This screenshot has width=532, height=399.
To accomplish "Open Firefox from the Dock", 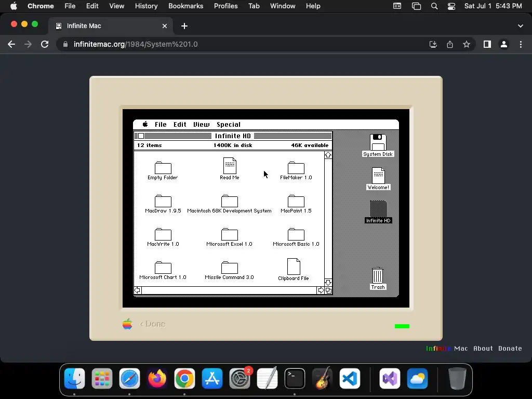I will [x=157, y=378].
